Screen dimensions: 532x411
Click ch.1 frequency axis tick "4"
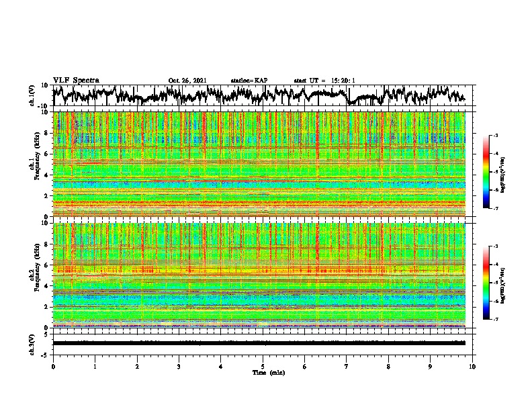(x=47, y=175)
